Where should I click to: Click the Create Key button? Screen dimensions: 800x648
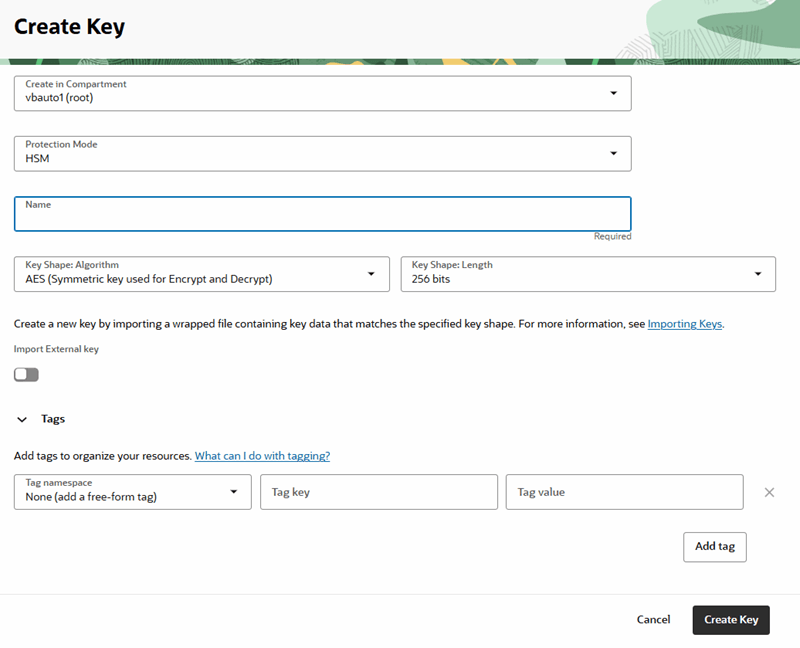pos(731,620)
